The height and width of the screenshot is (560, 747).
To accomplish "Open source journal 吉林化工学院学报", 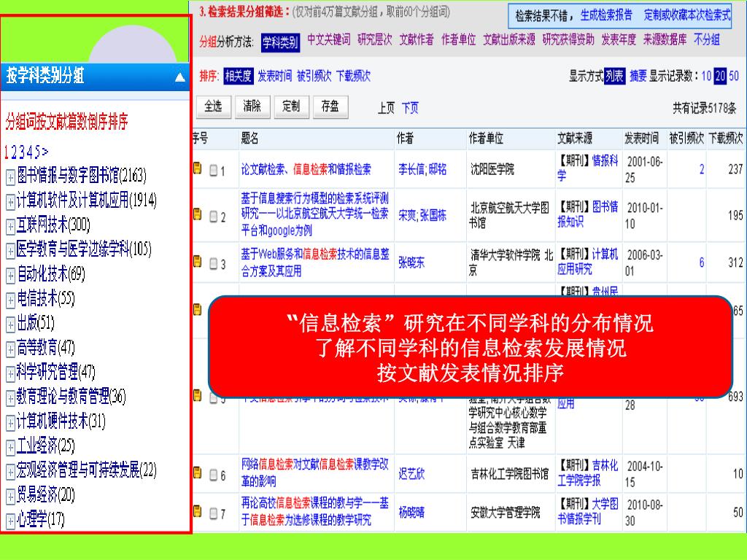I will point(588,472).
